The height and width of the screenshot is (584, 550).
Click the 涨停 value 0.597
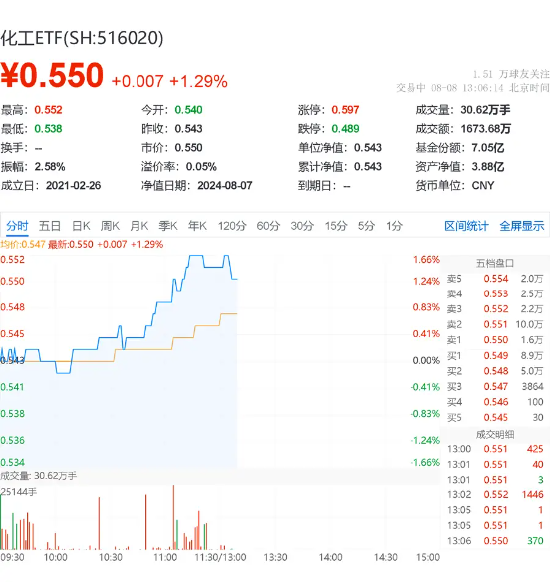(x=345, y=110)
